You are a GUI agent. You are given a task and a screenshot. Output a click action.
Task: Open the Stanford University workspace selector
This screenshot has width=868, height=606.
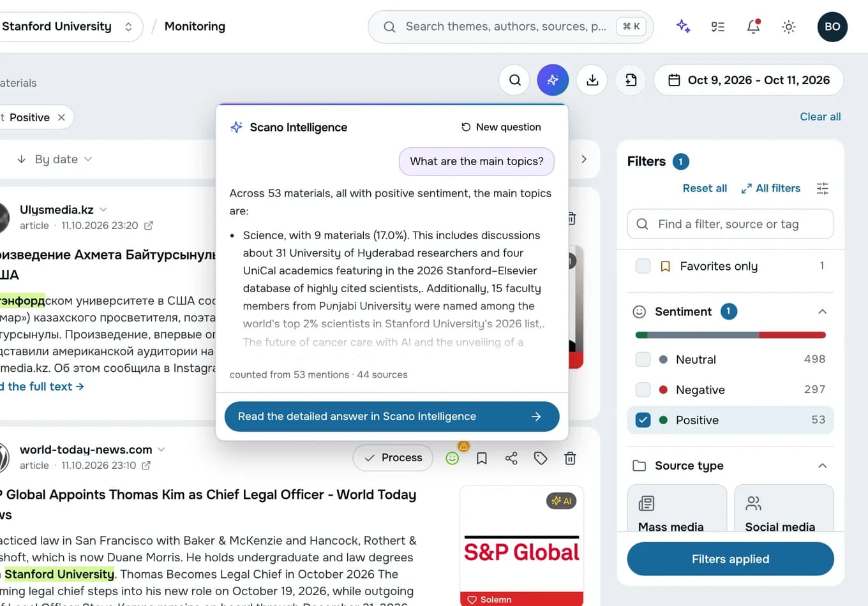point(67,26)
